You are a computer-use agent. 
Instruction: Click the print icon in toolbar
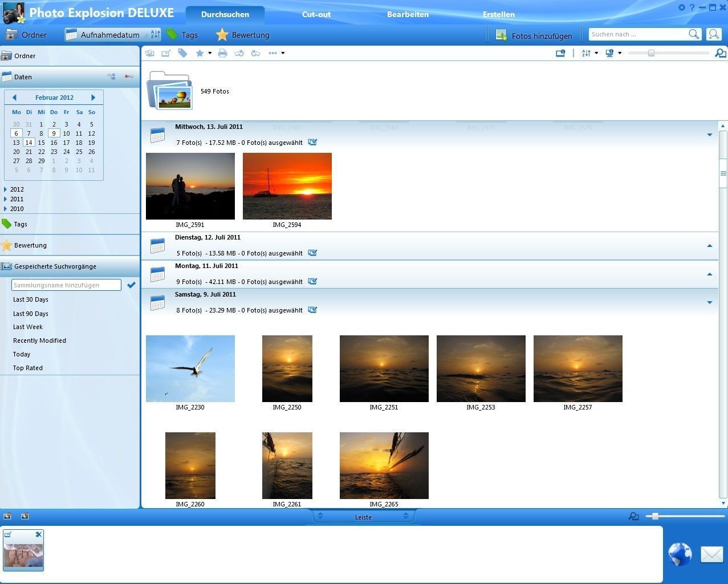coord(222,53)
